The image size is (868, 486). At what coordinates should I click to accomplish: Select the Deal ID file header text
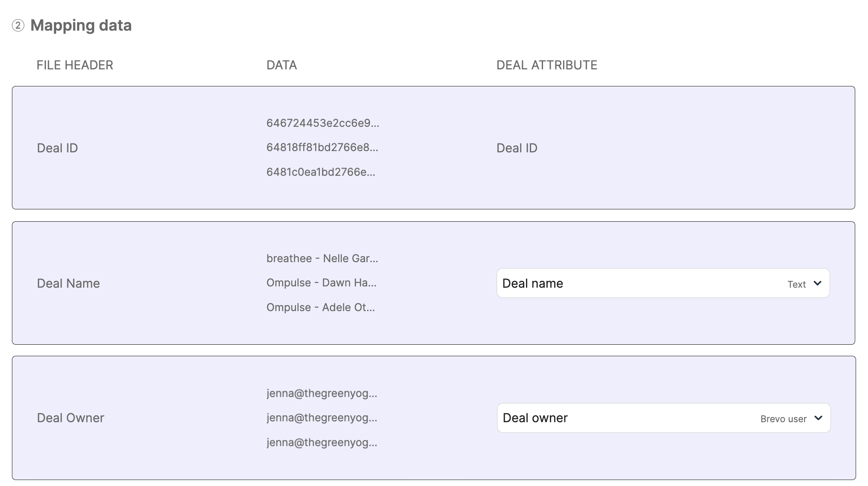click(57, 148)
